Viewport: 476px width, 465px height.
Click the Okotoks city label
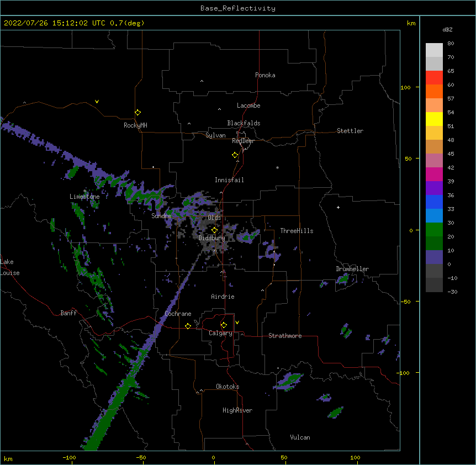click(x=228, y=387)
